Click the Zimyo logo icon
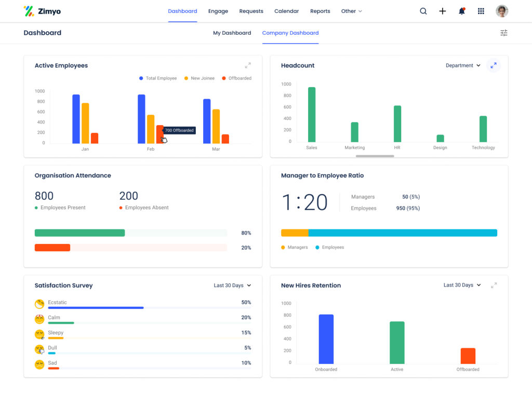Viewport: 532px width, 396px height. [x=29, y=11]
